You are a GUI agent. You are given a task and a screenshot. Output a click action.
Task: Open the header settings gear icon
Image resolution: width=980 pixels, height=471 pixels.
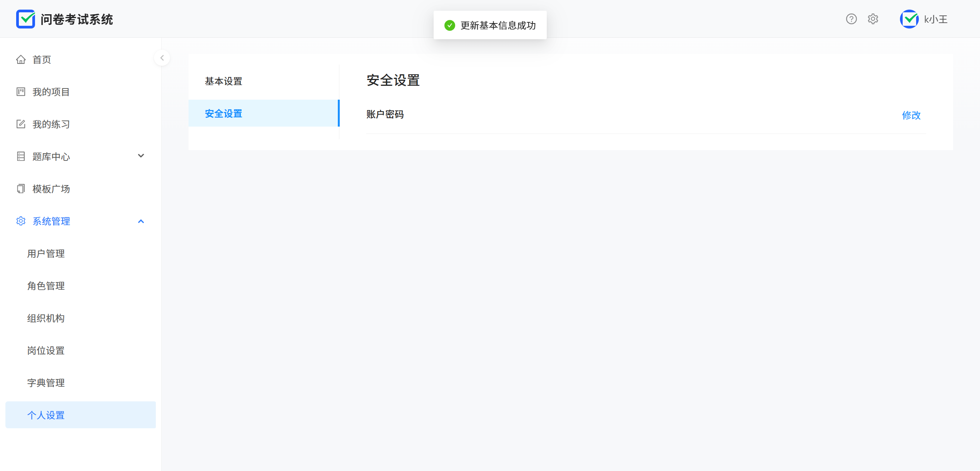873,19
